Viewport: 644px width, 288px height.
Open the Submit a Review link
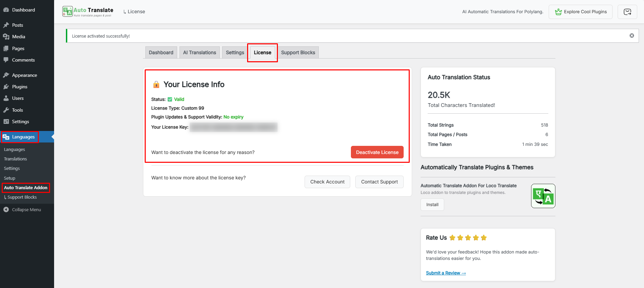[x=446, y=273]
